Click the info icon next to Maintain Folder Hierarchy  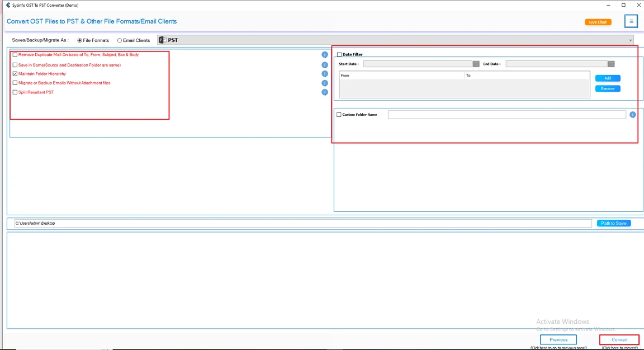click(325, 73)
